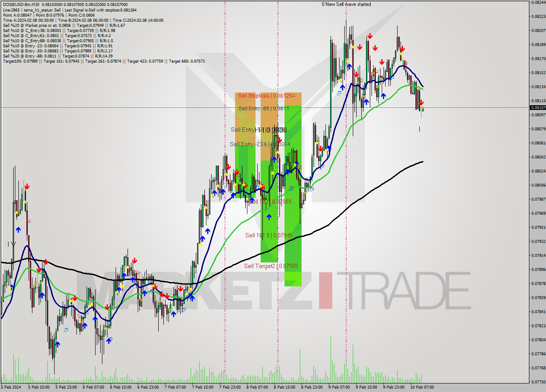
Task: Select the '7 Feb 23:00' time axis label
Action: (x=230, y=387)
